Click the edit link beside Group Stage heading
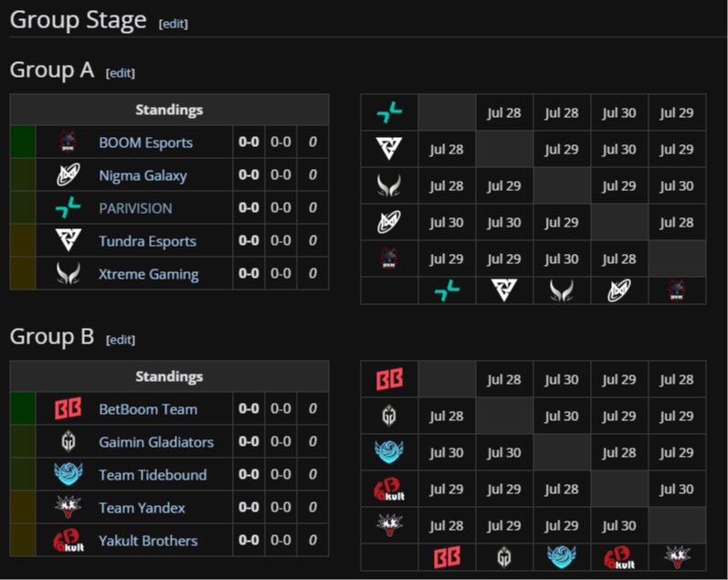The height and width of the screenshot is (580, 728). [173, 24]
